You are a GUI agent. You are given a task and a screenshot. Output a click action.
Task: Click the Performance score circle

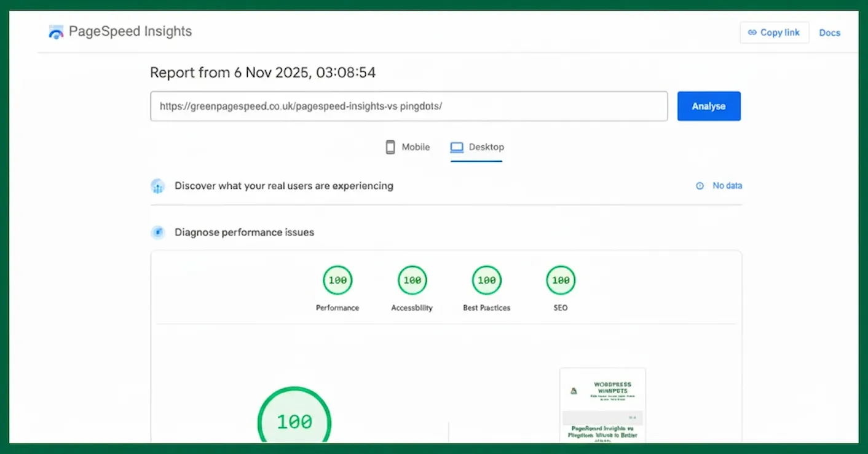pos(337,281)
